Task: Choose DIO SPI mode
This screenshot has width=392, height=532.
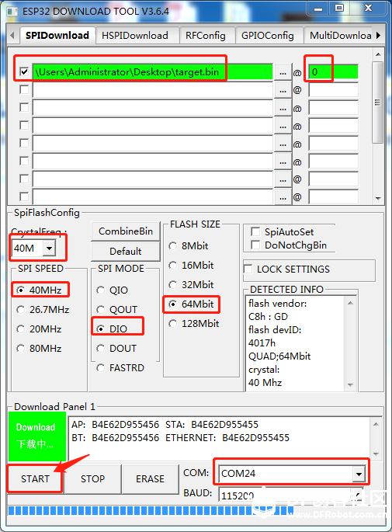Action: 113,329
